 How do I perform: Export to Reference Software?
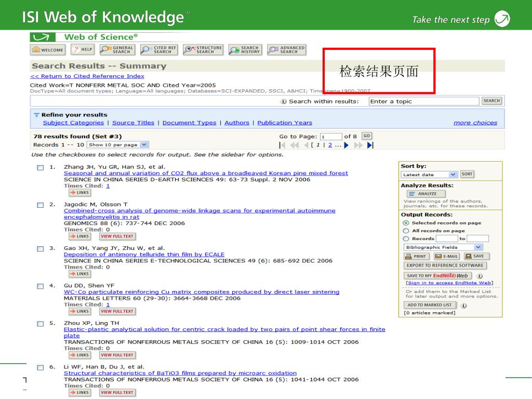tap(445, 265)
